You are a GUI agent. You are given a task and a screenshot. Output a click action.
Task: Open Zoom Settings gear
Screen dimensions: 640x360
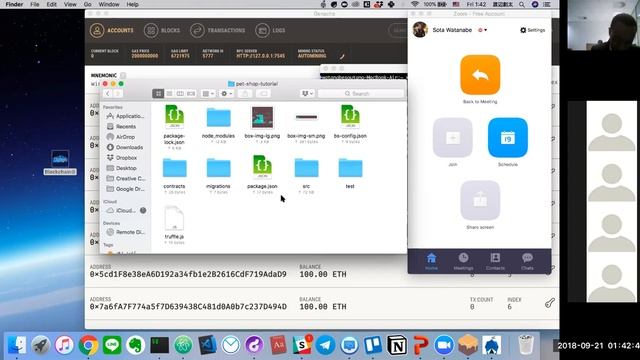(x=532, y=30)
